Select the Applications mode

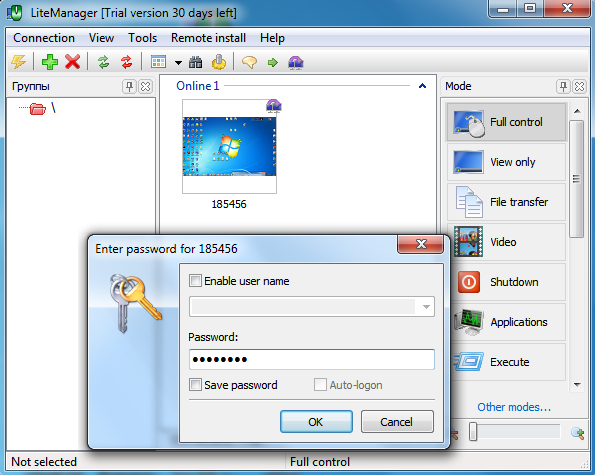pos(506,322)
